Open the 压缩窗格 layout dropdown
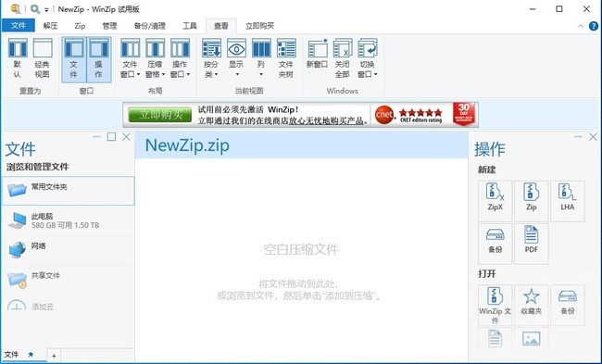The image size is (602, 364). [x=155, y=58]
